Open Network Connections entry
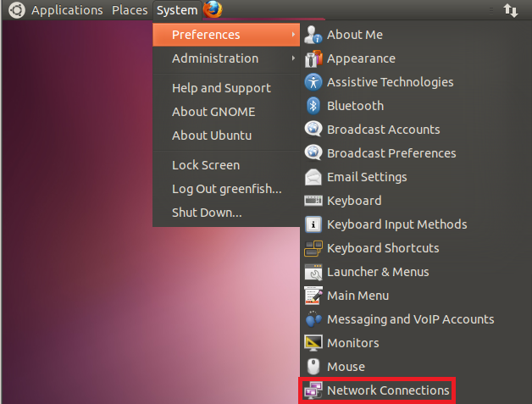This screenshot has height=404, width=532. tap(416, 390)
